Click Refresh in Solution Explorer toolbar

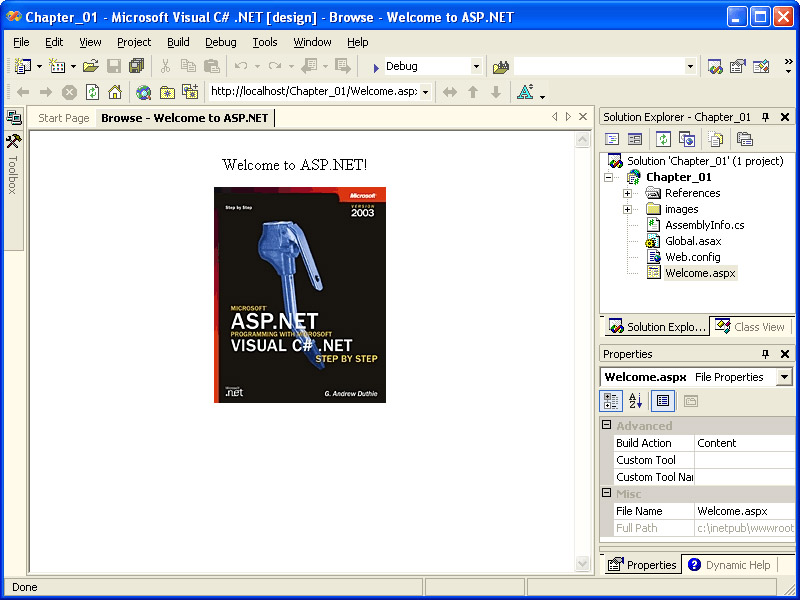coord(663,139)
